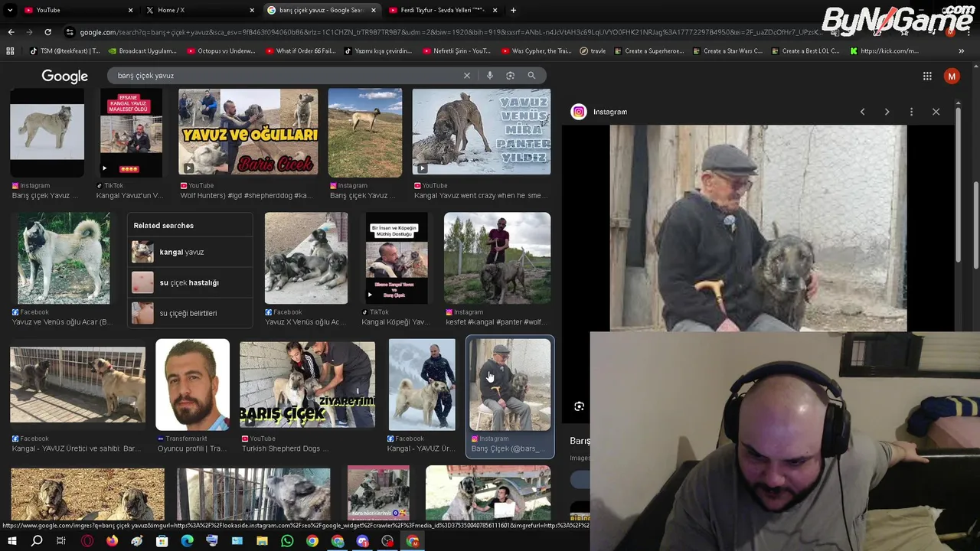This screenshot has height=551, width=980.
Task: Start voice search with microphone icon
Action: click(x=490, y=76)
